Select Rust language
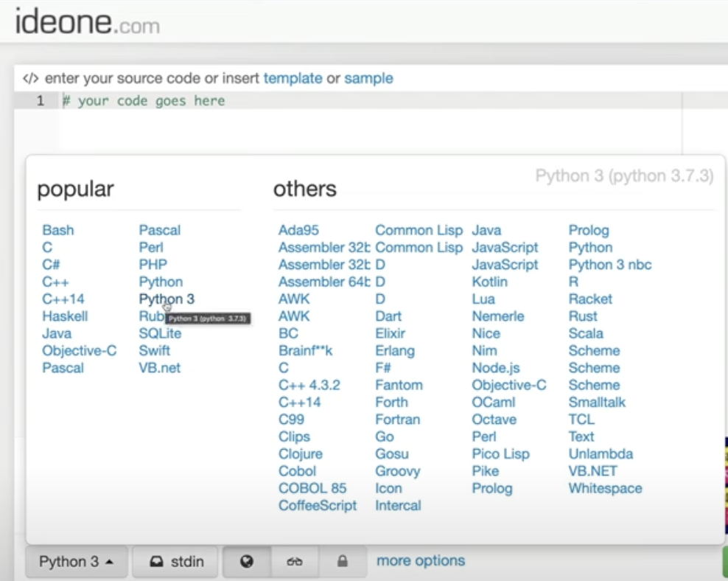This screenshot has height=581, width=728. [x=583, y=316]
